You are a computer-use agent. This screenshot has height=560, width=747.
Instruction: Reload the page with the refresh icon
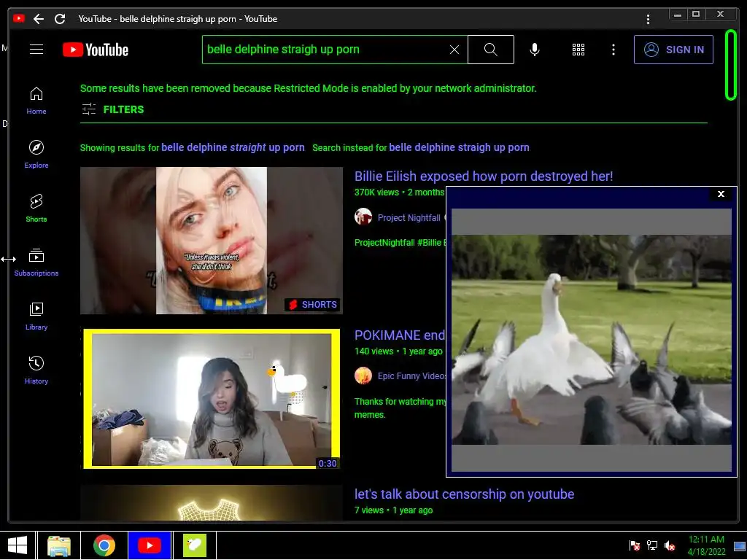tap(60, 19)
